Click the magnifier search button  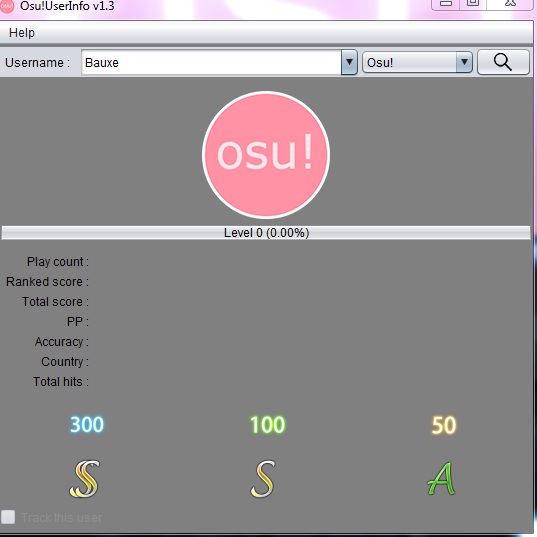503,62
